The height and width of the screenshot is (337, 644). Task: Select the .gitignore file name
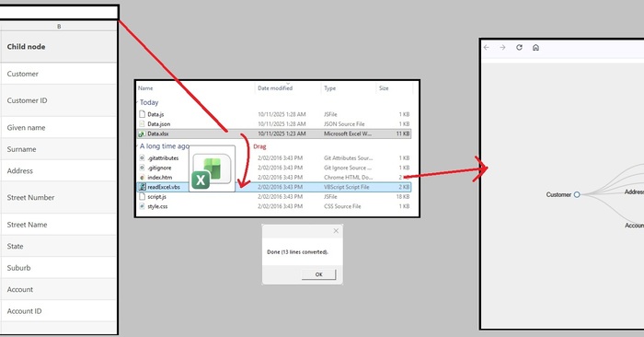click(159, 168)
